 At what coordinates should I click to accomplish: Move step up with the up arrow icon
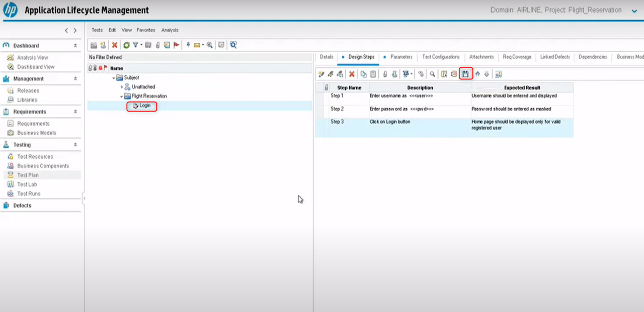tap(477, 74)
